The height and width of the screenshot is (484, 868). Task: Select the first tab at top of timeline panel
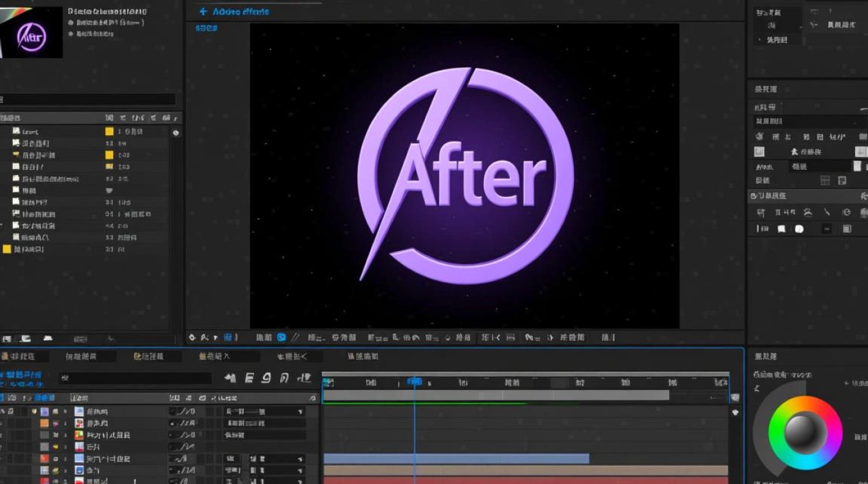[x=18, y=356]
